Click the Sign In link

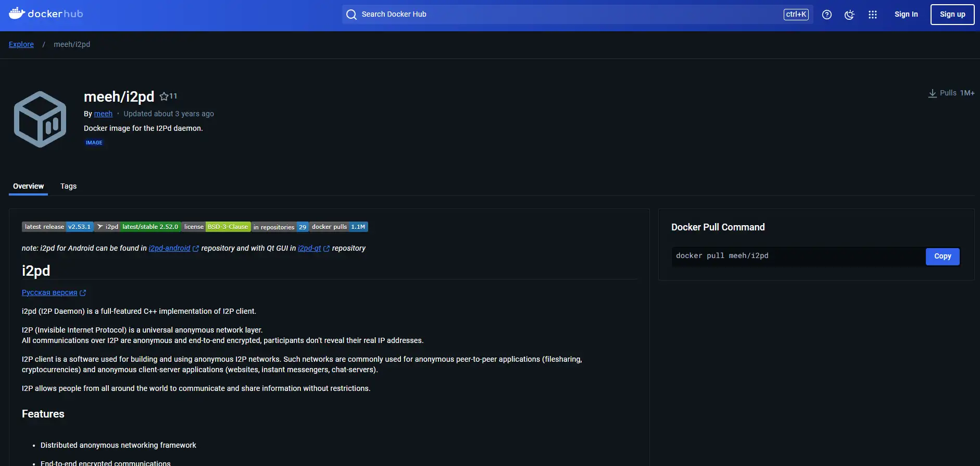tap(906, 15)
